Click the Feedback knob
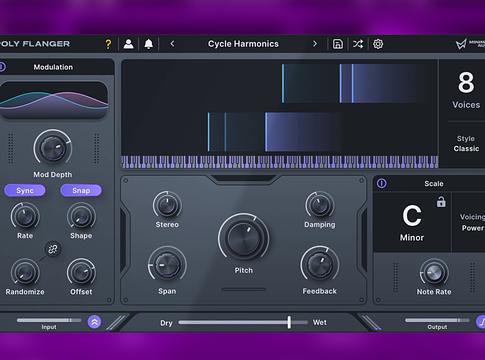The height and width of the screenshot is (360, 485). tap(320, 266)
